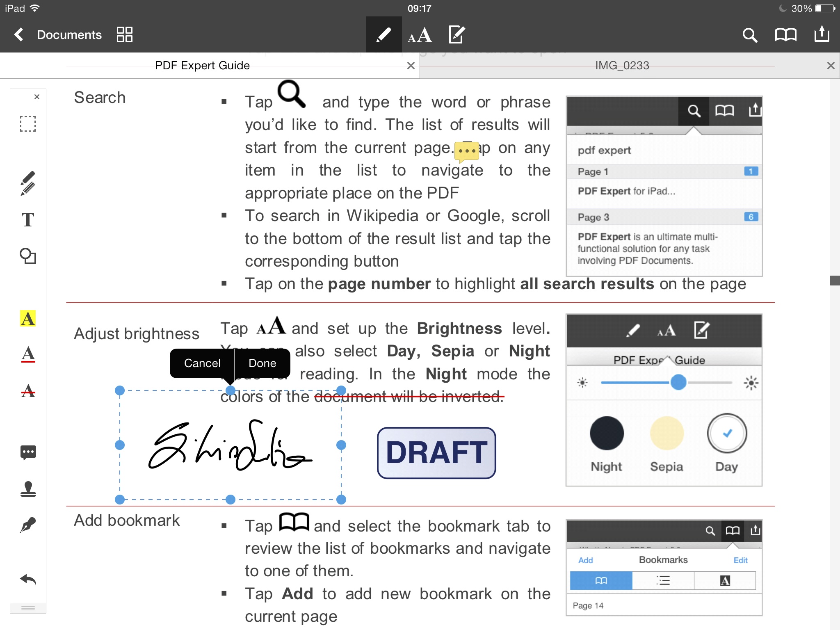Select the DRAFT stamp
Screen dimensions: 840x630
[436, 453]
